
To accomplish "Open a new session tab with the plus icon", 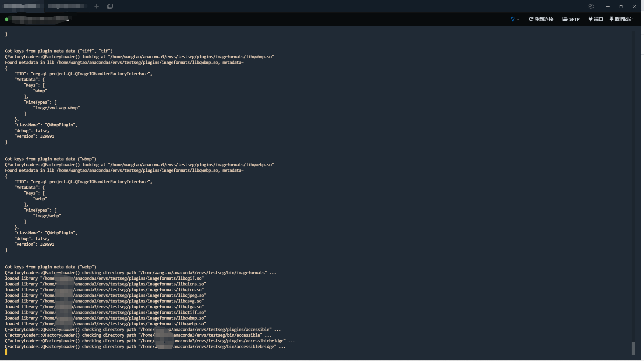I will click(97, 6).
